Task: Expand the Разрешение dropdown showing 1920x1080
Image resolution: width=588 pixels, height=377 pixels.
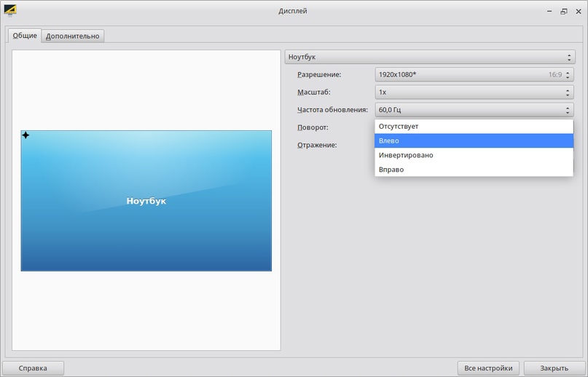Action: pos(474,74)
